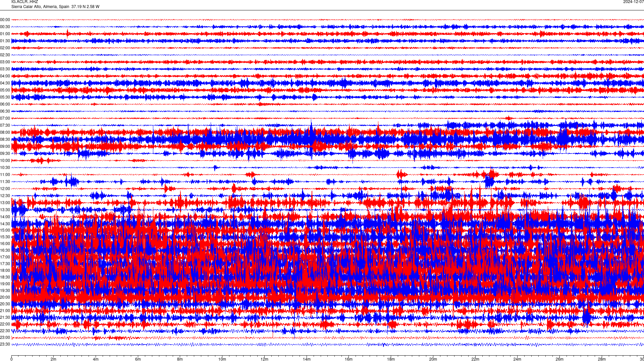Select the 08:00 trace time label
Screen dimensions: 644x362
(x=5, y=132)
